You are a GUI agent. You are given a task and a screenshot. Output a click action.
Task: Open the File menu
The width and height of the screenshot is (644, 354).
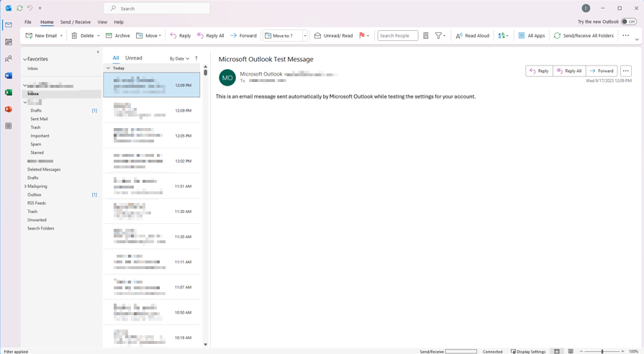28,22
